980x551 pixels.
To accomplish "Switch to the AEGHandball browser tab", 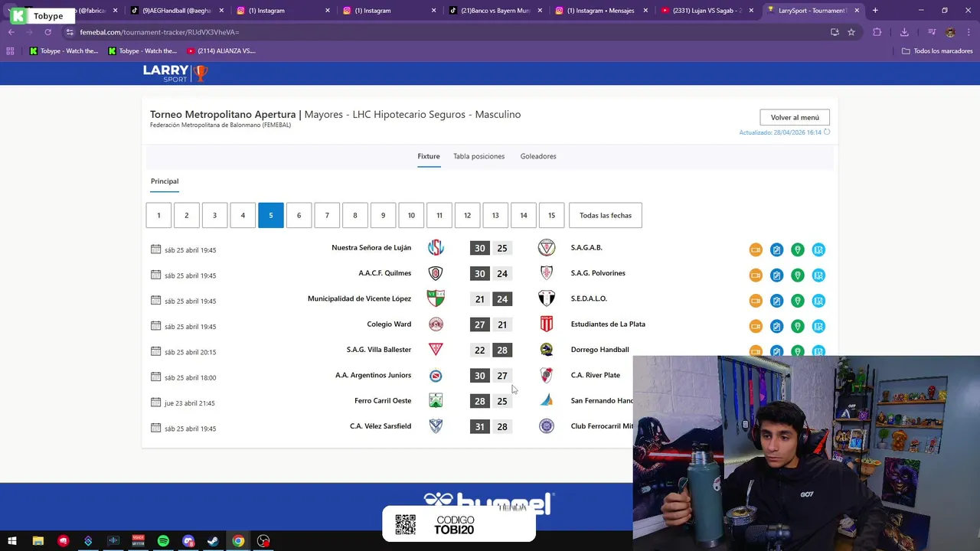I will (176, 11).
